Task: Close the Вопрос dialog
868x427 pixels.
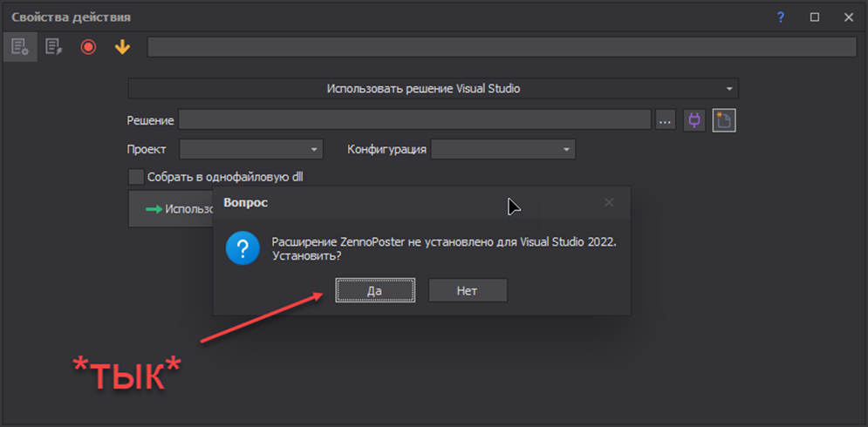Action: tap(609, 202)
